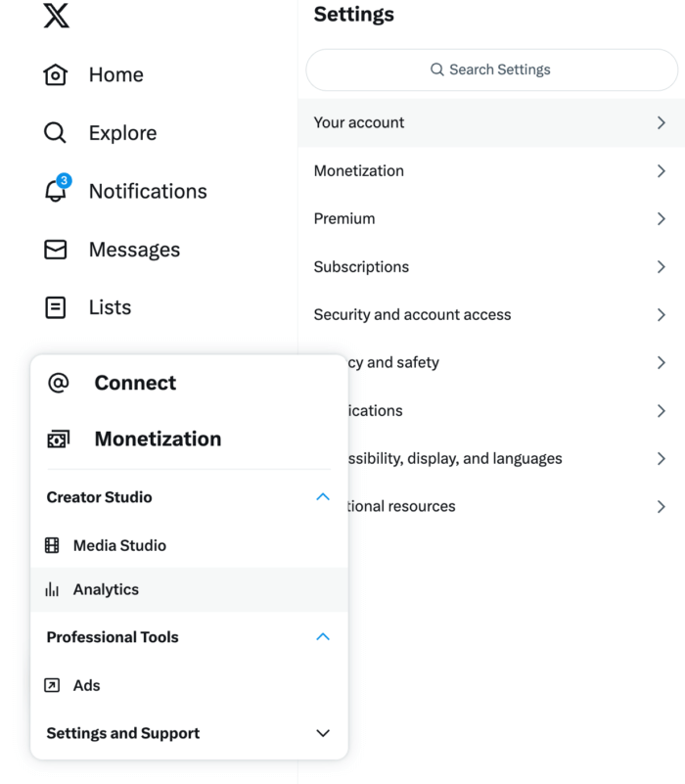The width and height of the screenshot is (685, 784).
Task: Open Your account settings
Action: [489, 122]
